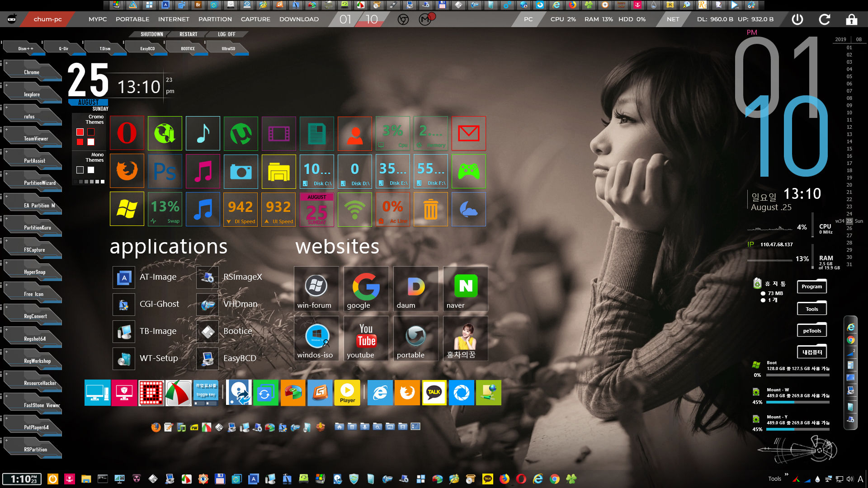Click the LOG OFF button
The width and height of the screenshot is (868, 488).
[226, 34]
